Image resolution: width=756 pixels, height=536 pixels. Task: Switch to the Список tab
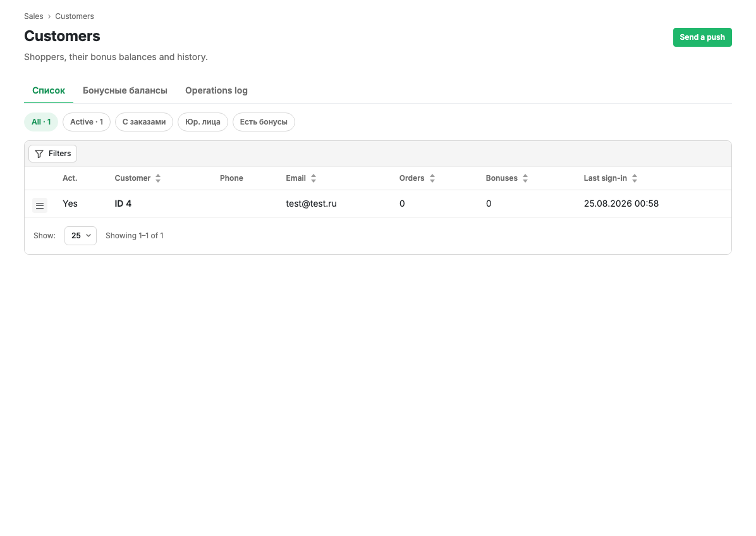tap(49, 90)
